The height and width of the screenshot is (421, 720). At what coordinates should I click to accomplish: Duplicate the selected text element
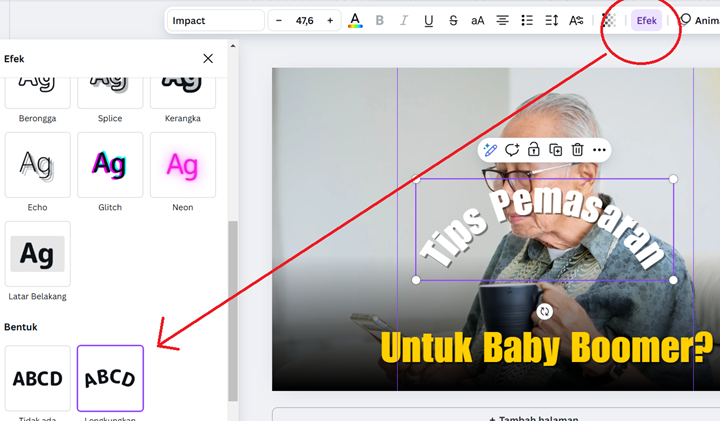point(556,150)
